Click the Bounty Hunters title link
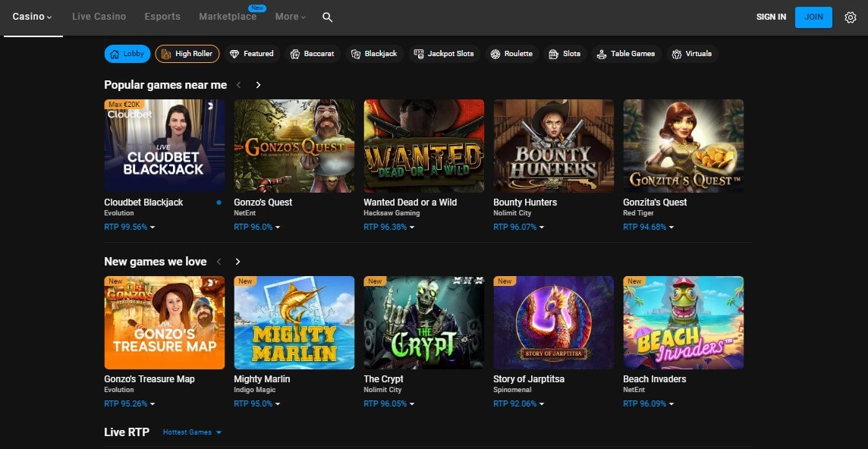 [525, 202]
